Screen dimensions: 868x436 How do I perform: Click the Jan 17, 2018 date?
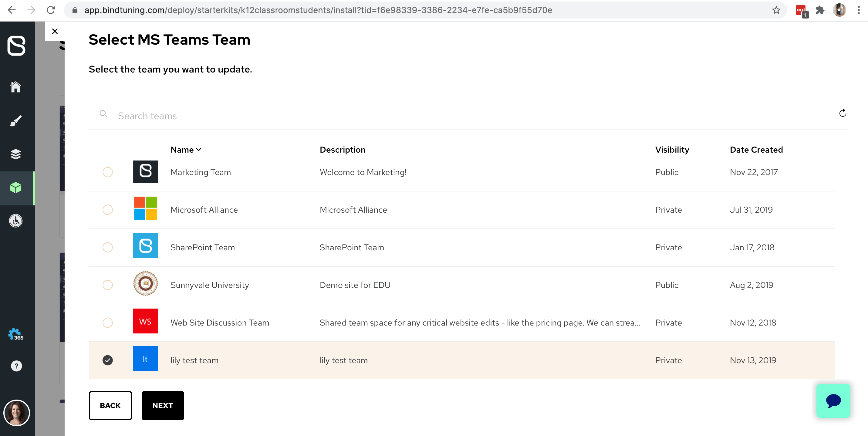tap(752, 248)
